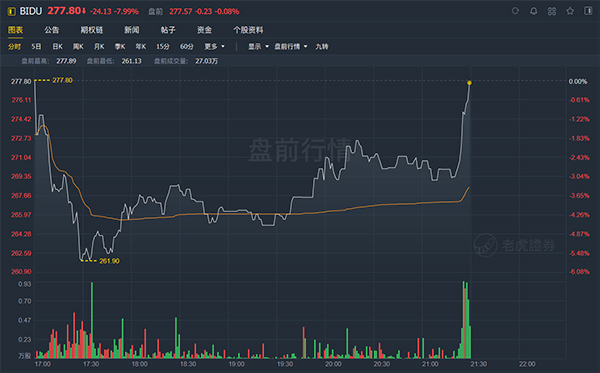Open the 帖子 tab
The image size is (600, 373).
(168, 30)
